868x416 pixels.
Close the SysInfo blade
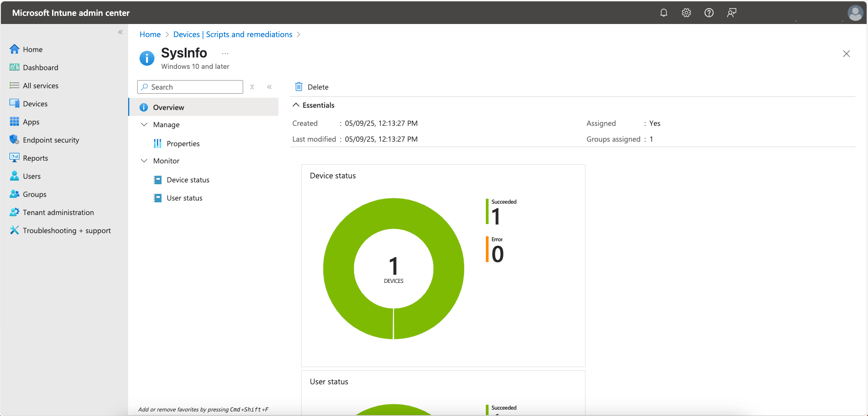point(846,53)
